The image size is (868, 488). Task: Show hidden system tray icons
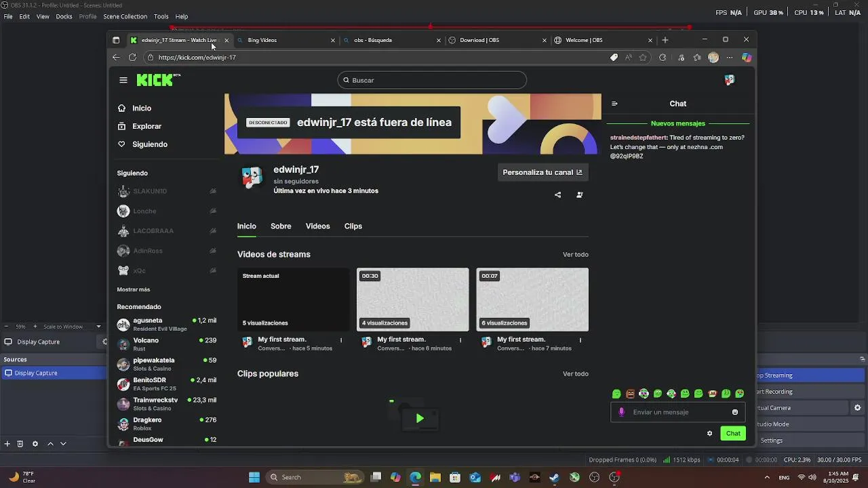[x=767, y=477]
